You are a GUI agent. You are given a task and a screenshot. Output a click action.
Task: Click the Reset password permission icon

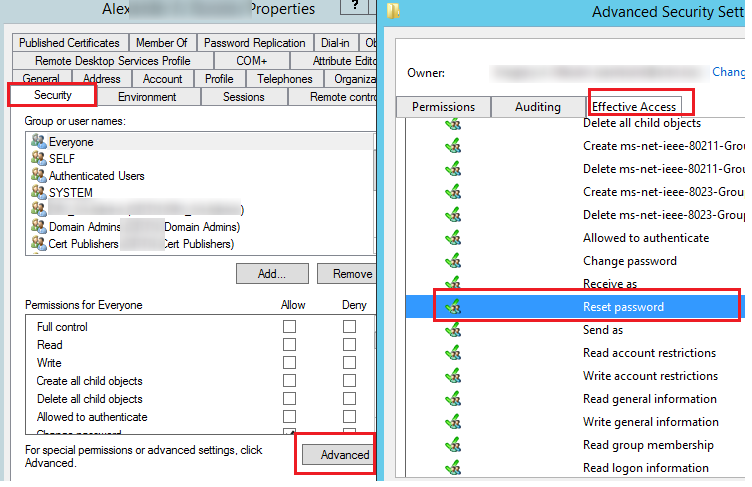coord(453,307)
